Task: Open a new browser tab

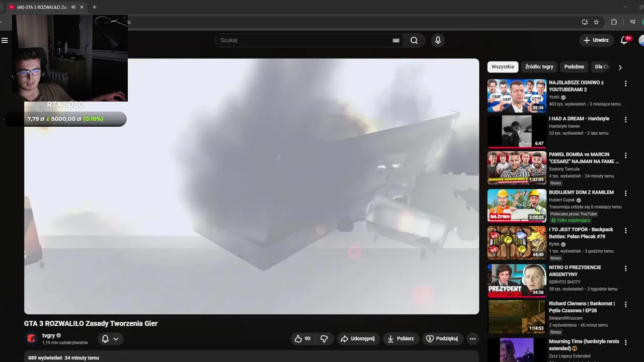Action: 94,7
